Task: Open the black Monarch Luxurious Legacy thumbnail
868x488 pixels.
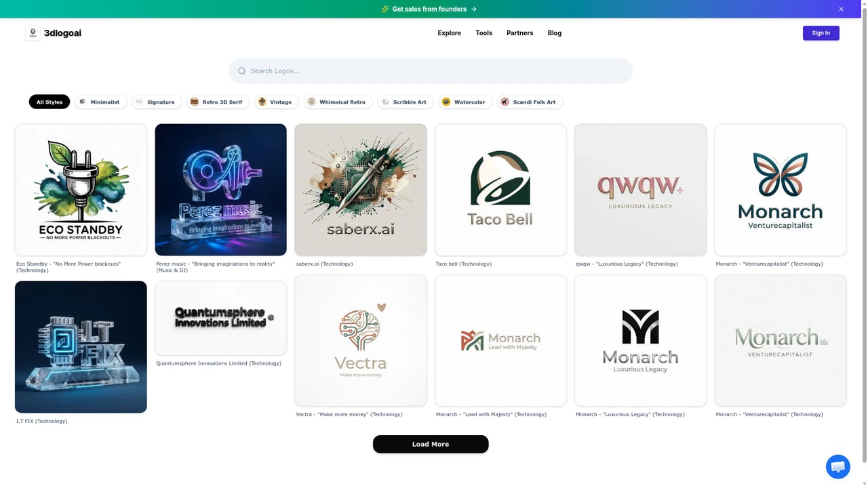Action: pos(641,340)
